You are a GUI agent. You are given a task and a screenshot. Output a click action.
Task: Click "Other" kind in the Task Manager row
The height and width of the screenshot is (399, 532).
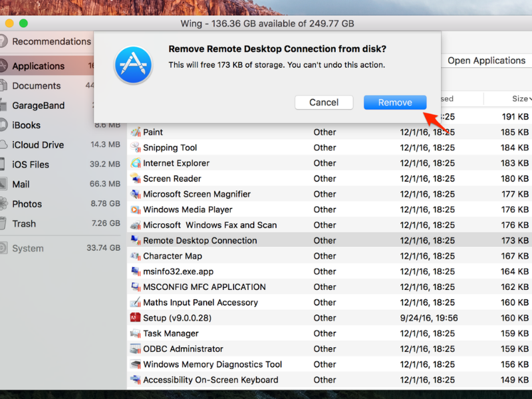(x=325, y=334)
